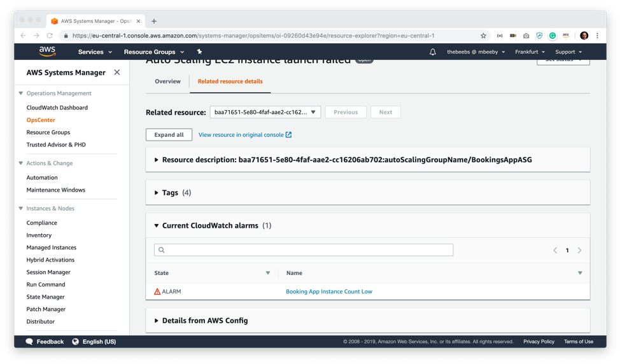
Task: Open Maintenance Windows in sidebar
Action: (56, 190)
